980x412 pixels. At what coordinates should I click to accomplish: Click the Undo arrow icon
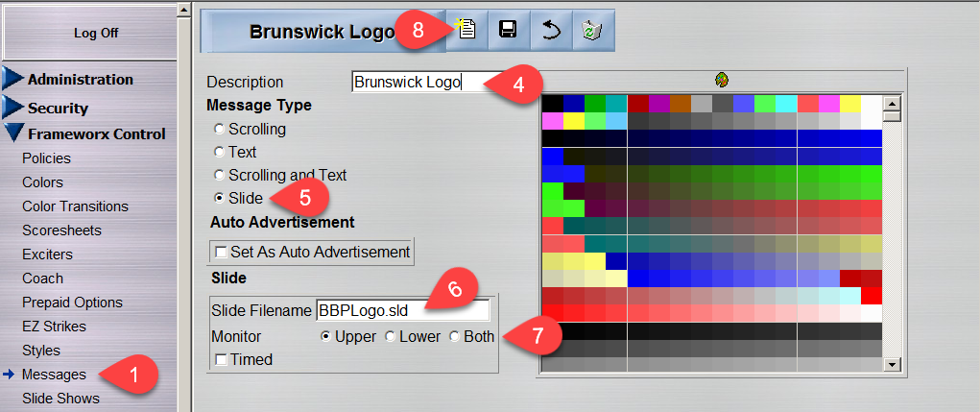click(551, 31)
